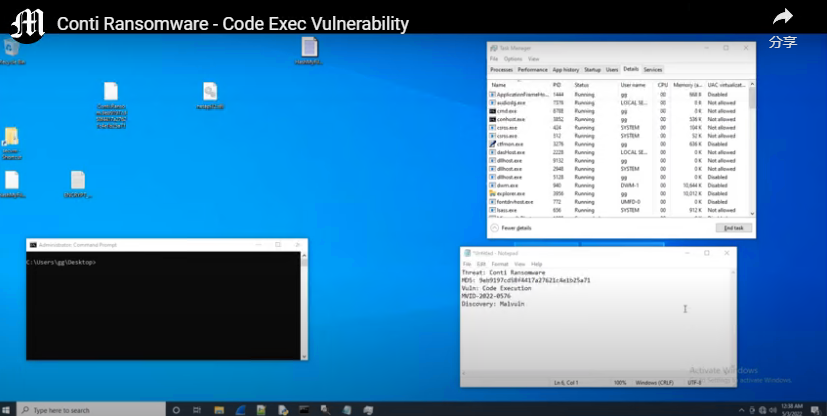Click the Command Prompt scrollbar down arrow
This screenshot has width=827, height=416.
304,356
